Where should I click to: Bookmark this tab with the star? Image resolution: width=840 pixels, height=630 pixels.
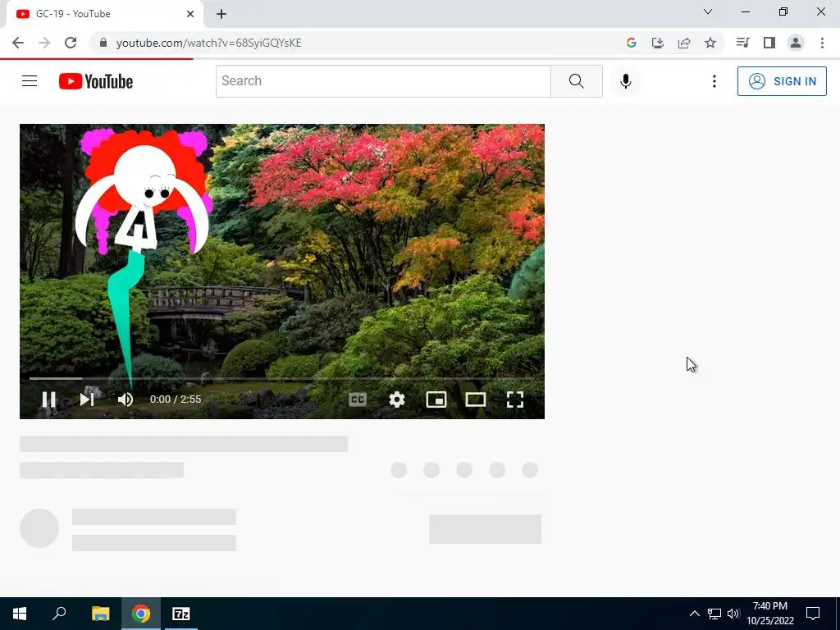click(710, 43)
